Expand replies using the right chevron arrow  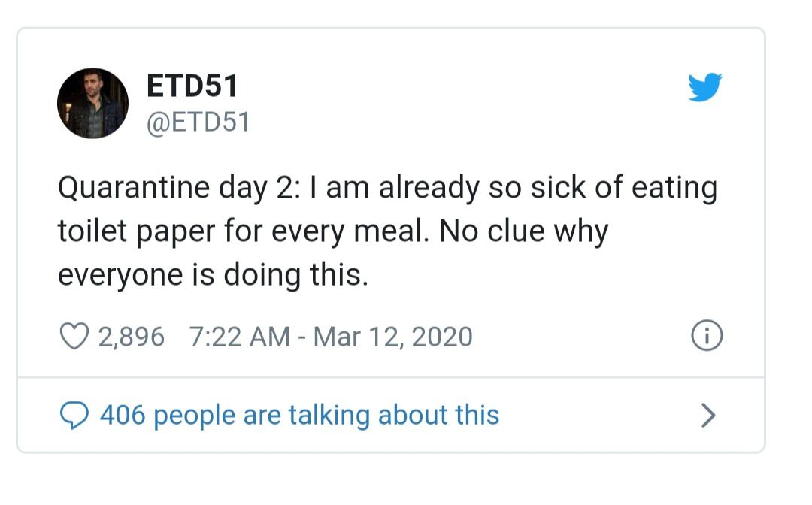(708, 416)
